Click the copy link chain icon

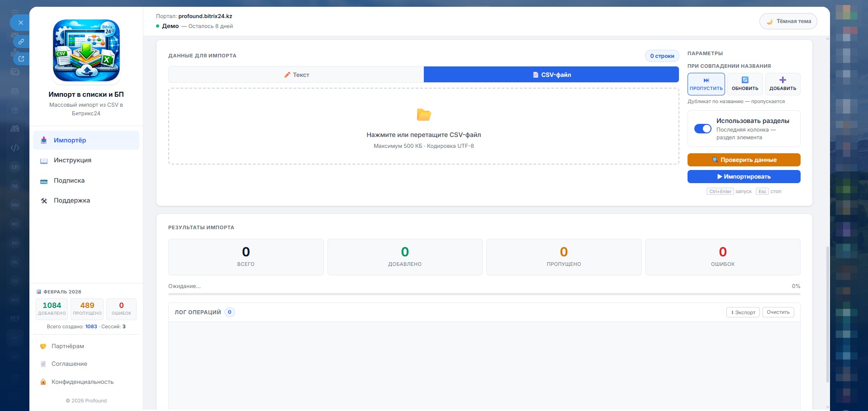click(21, 42)
